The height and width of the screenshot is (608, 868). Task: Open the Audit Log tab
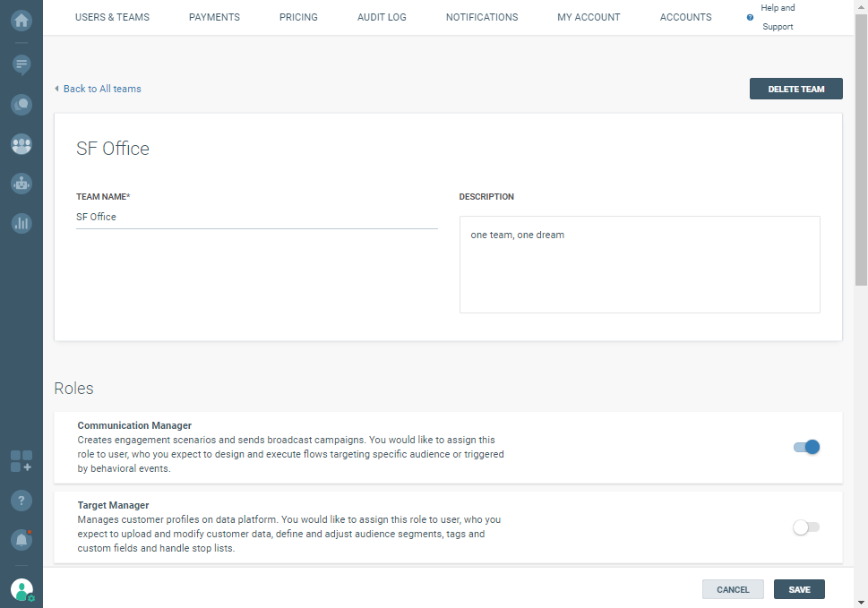[382, 17]
